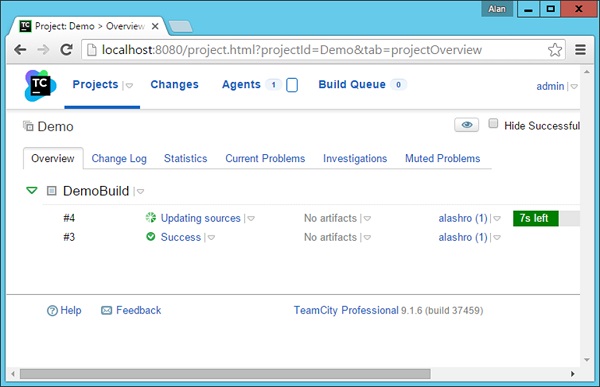Click build number #4
Viewport: 600px width, 387px height.
coord(69,218)
